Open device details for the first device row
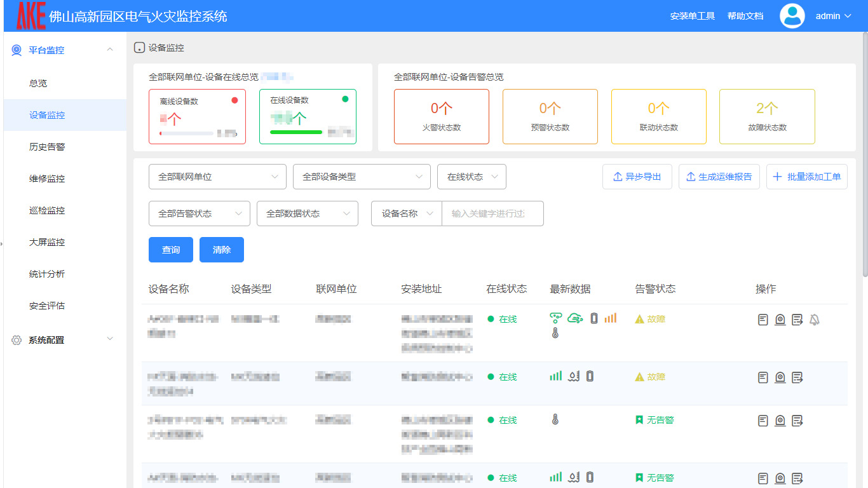This screenshot has height=488, width=868. pyautogui.click(x=763, y=320)
